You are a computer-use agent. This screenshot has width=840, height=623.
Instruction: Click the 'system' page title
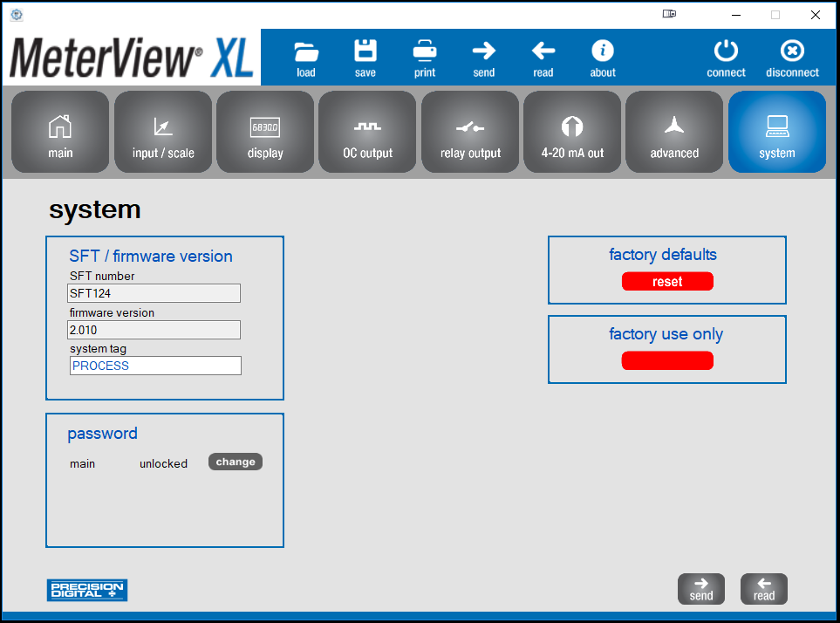point(95,209)
